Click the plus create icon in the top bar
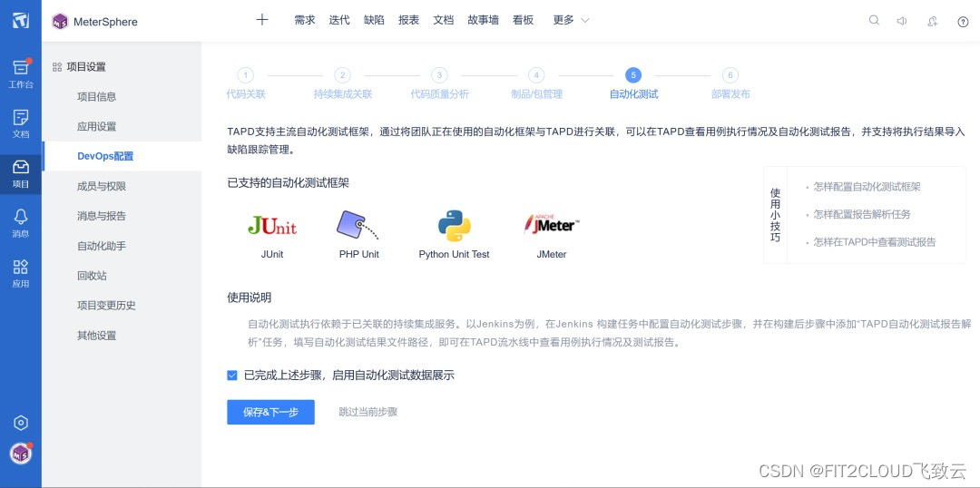Viewport: 980px width, 488px height. 262,20
